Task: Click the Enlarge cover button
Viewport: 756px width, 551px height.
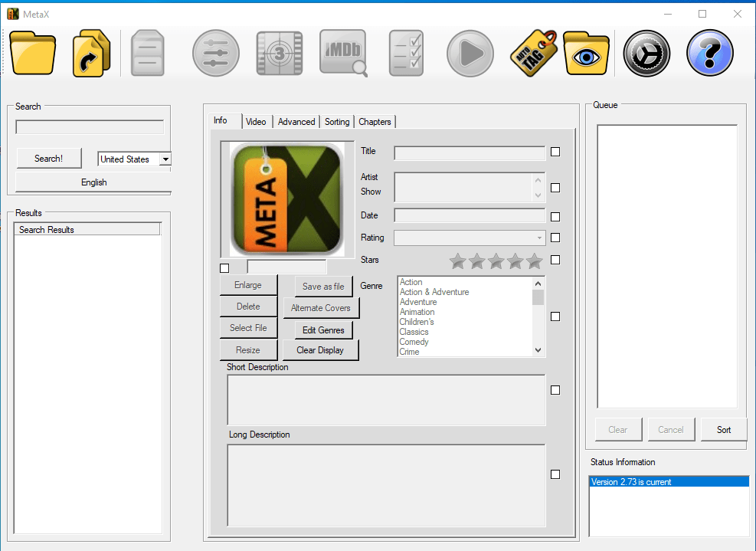Action: (x=248, y=285)
